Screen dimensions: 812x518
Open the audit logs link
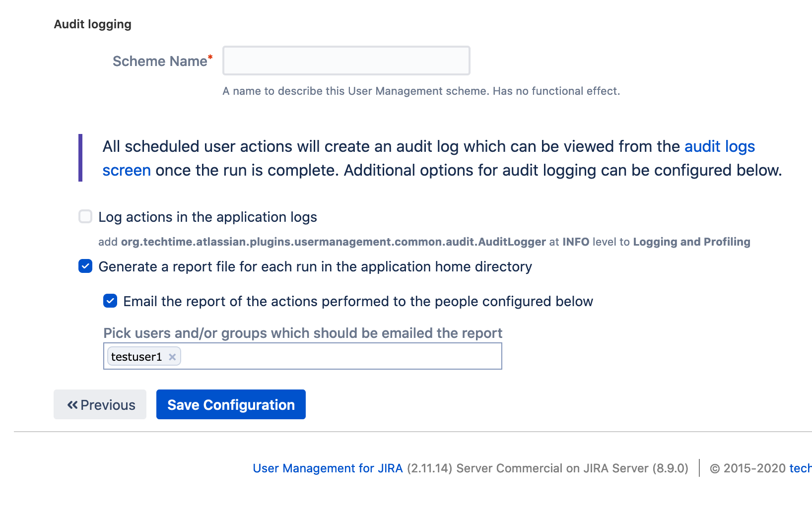point(719,146)
